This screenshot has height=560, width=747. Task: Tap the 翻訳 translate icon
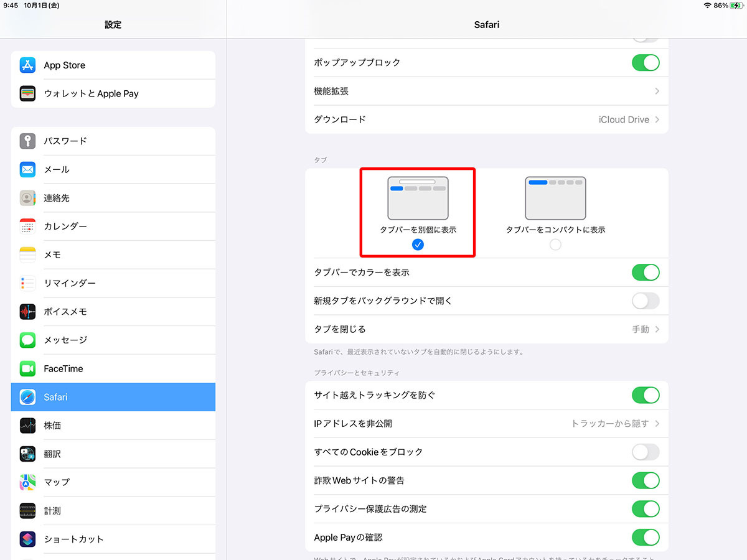pos(27,454)
